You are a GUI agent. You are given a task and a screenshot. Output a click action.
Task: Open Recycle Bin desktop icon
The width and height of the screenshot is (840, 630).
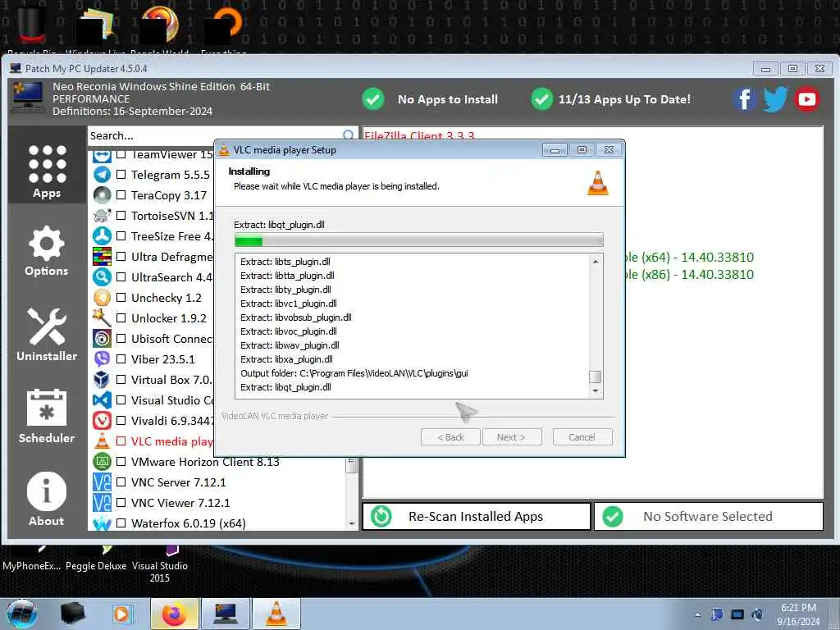32,30
